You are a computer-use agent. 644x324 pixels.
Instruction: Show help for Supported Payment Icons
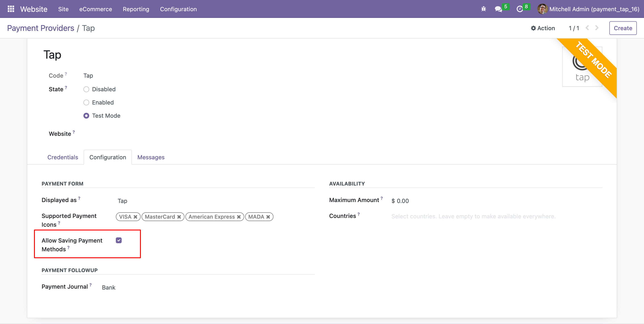[59, 222]
